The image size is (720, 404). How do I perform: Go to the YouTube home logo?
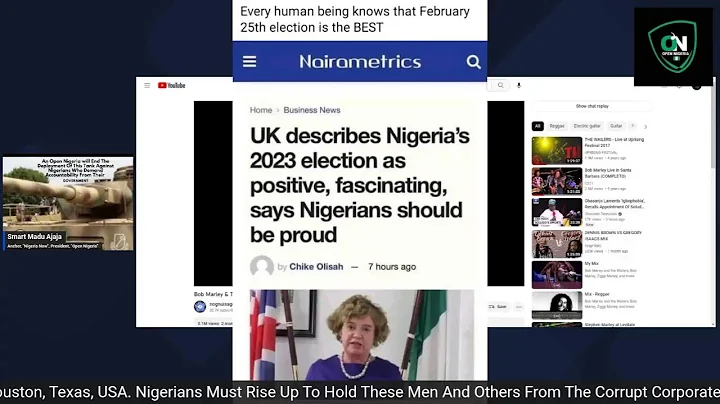pyautogui.click(x=172, y=85)
